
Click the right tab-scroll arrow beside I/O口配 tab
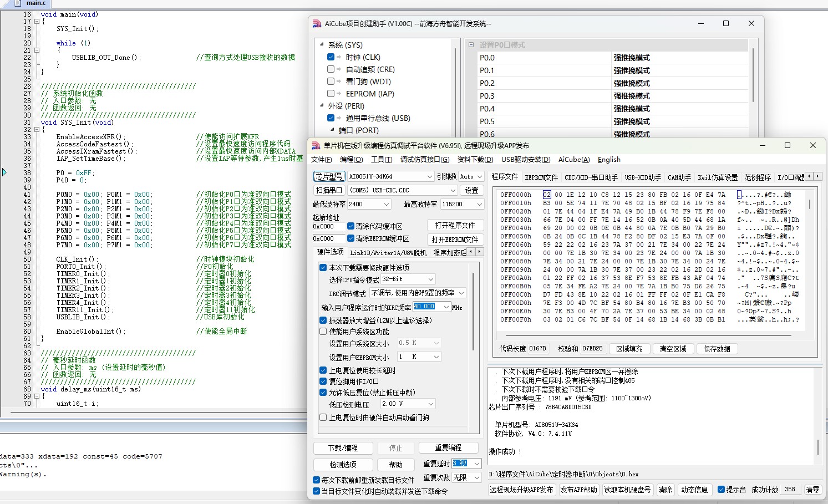[x=817, y=176]
